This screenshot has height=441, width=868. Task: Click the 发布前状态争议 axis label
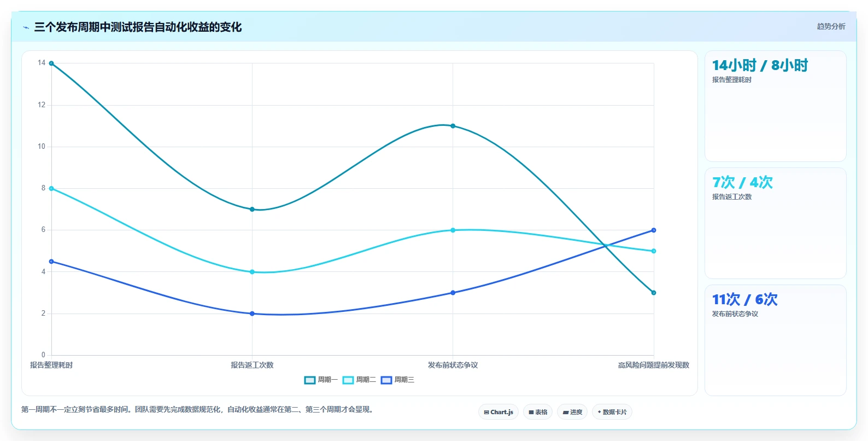(453, 365)
